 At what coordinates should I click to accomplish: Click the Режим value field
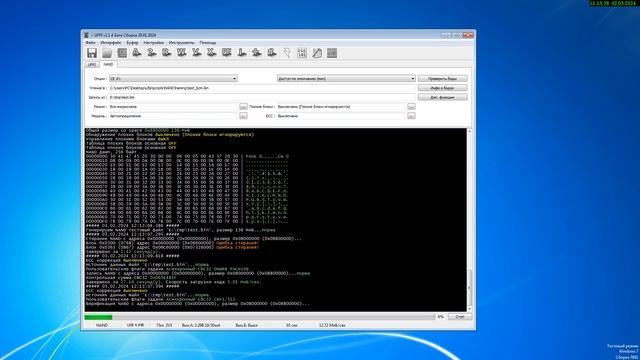[x=173, y=107]
